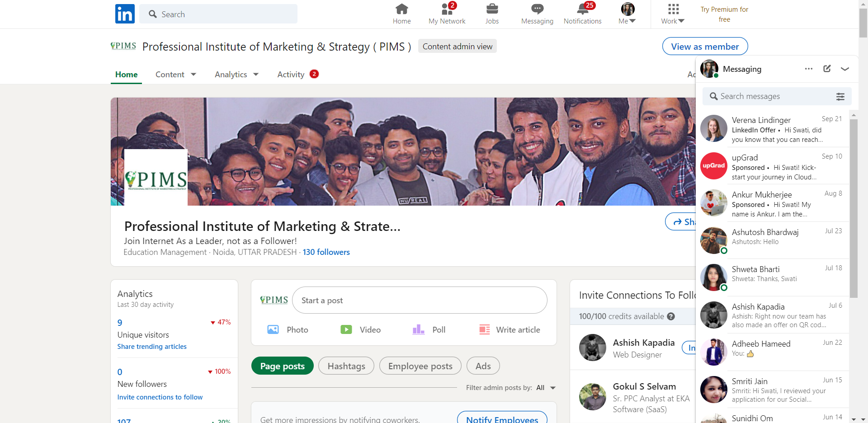Open messaging options three-dot icon
This screenshot has width=868, height=423.
(x=809, y=69)
